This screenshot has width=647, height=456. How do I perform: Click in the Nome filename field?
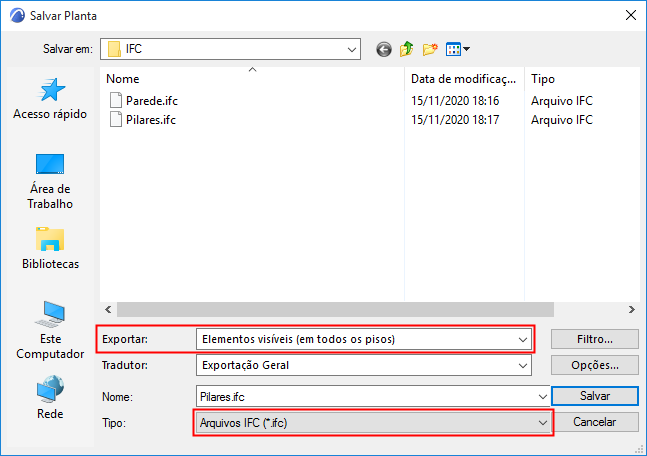click(370, 397)
